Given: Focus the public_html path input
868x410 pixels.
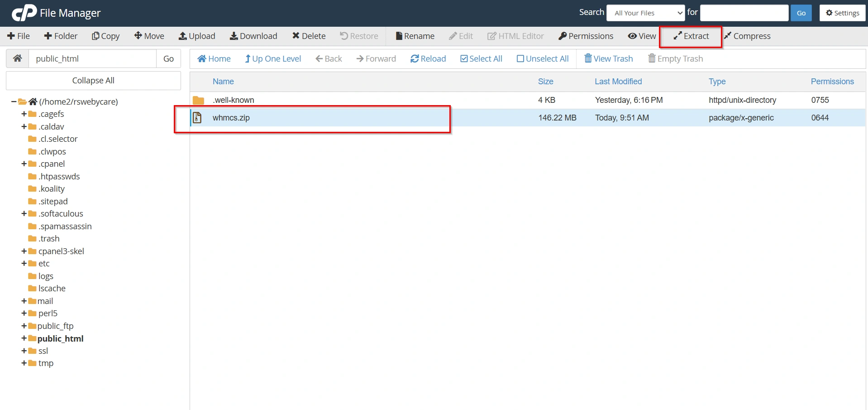Looking at the screenshot, I should tap(93, 58).
